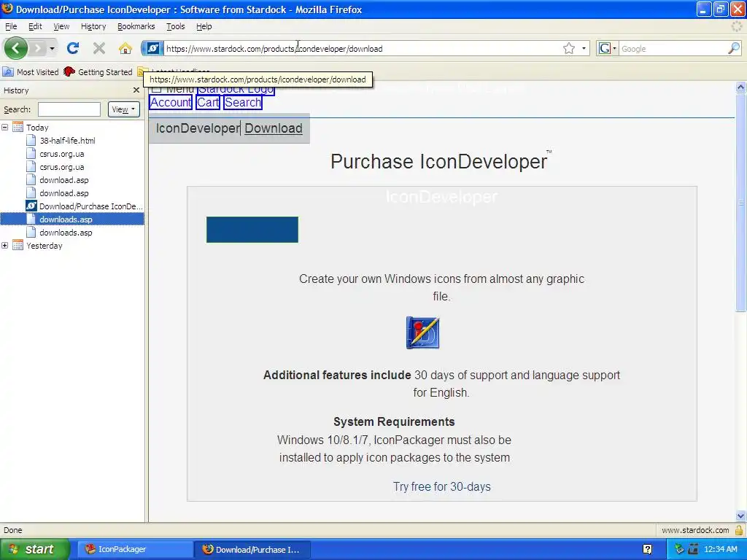Screen dimensions: 747x560
Task: Open the address bar history dropdown
Action: click(x=584, y=49)
